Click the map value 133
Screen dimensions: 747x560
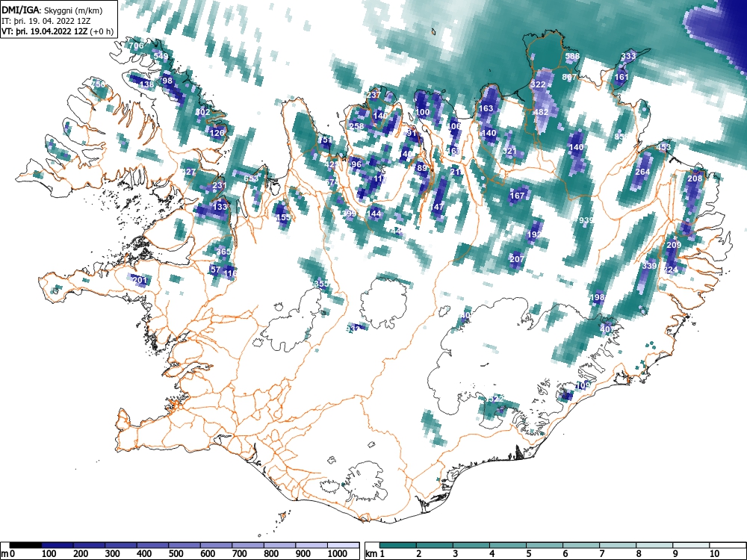[220, 207]
